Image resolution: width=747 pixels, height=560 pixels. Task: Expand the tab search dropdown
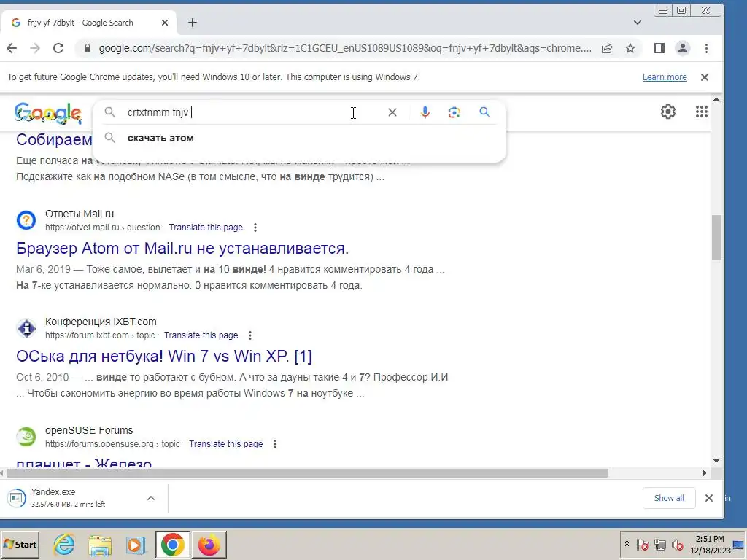[x=638, y=23]
